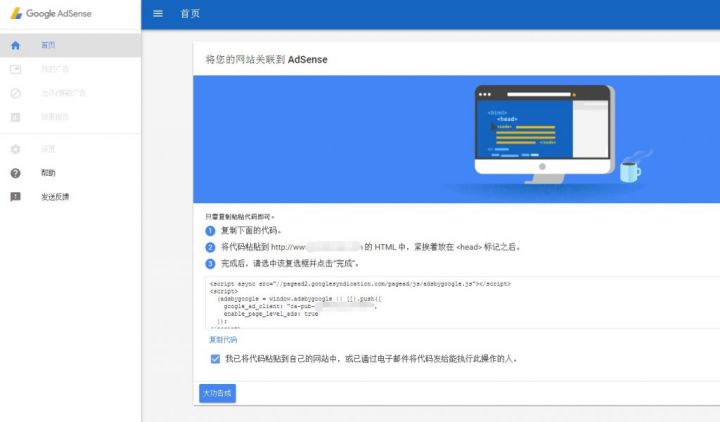Click inside the AdSense script code box
This screenshot has width=720, height=422.
click(462, 303)
